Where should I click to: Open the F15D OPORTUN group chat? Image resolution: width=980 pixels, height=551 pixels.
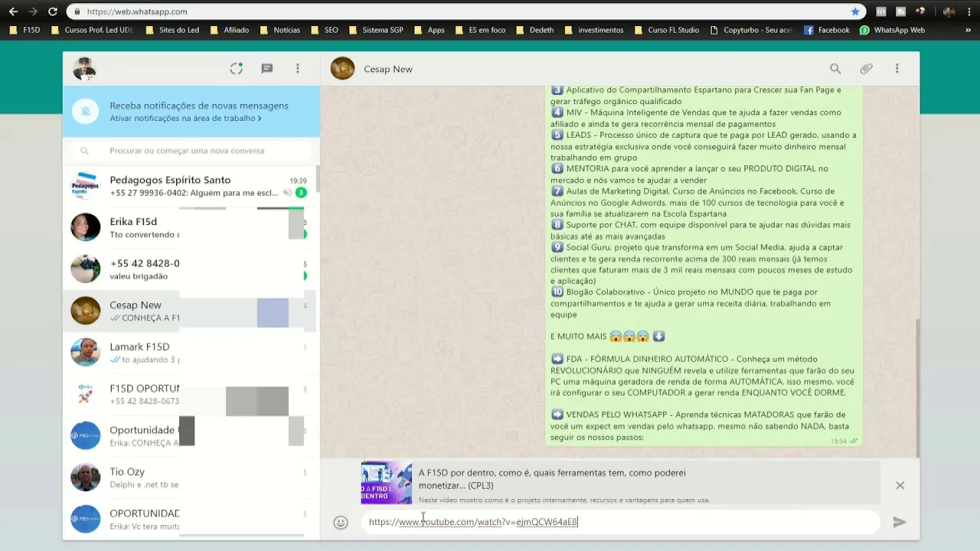[189, 394]
